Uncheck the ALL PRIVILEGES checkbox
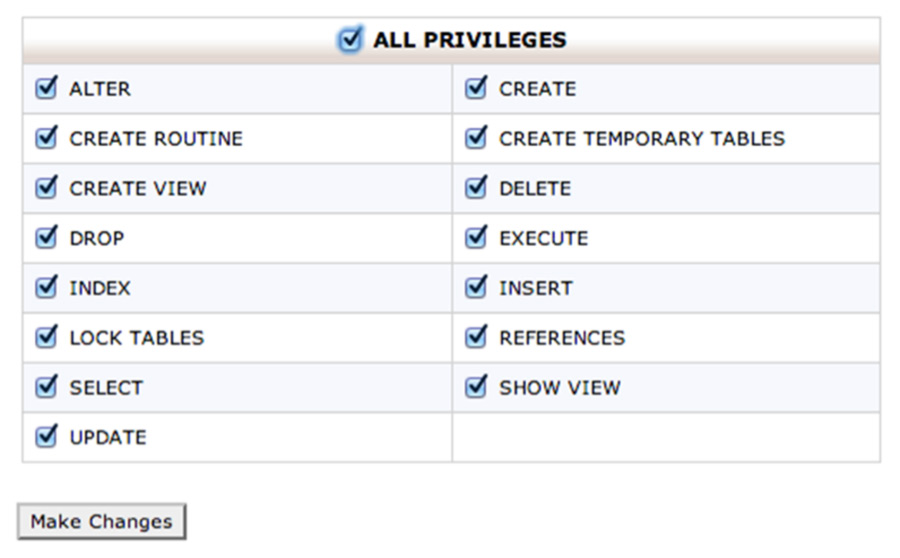The width and height of the screenshot is (900, 558). click(350, 40)
